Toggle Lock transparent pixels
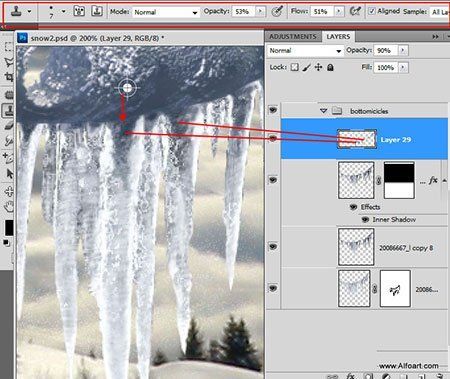 [294, 67]
